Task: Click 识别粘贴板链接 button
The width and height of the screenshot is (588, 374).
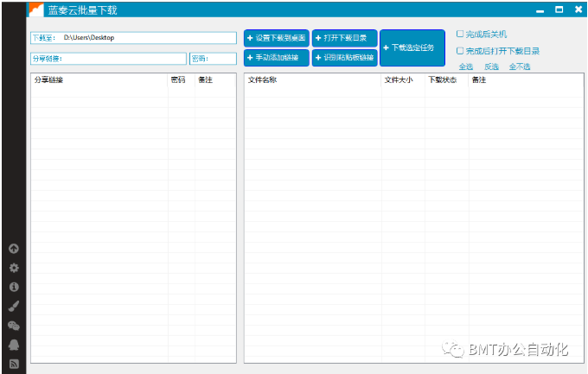Action: click(x=344, y=58)
